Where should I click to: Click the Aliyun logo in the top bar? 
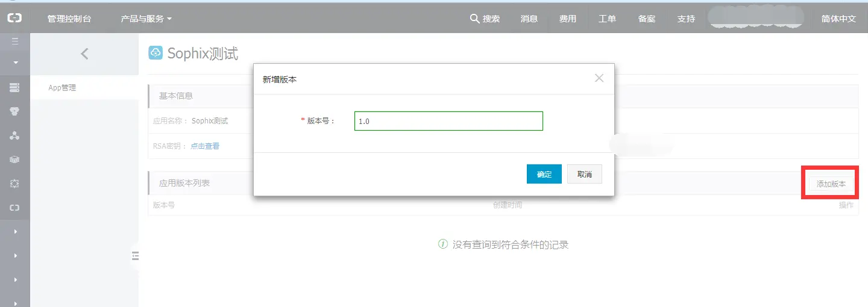coord(14,18)
